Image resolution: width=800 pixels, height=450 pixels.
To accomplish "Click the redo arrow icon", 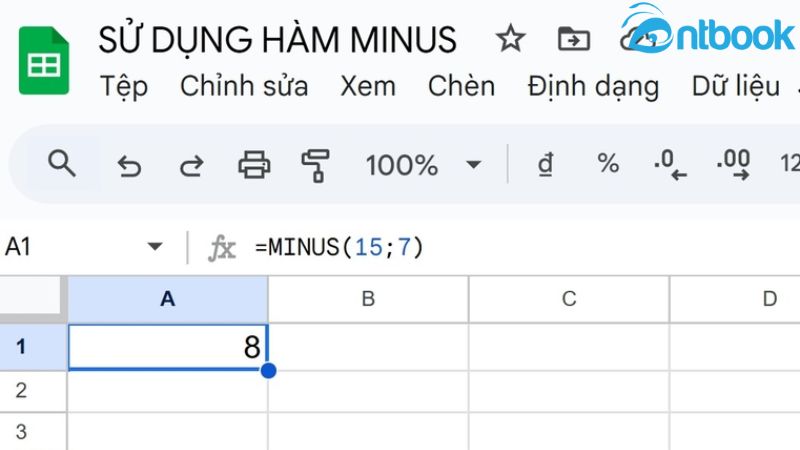I will click(191, 165).
